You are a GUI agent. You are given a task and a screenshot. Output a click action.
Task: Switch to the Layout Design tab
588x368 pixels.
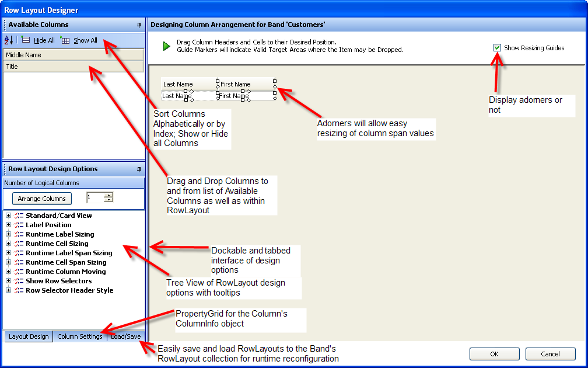(29, 336)
